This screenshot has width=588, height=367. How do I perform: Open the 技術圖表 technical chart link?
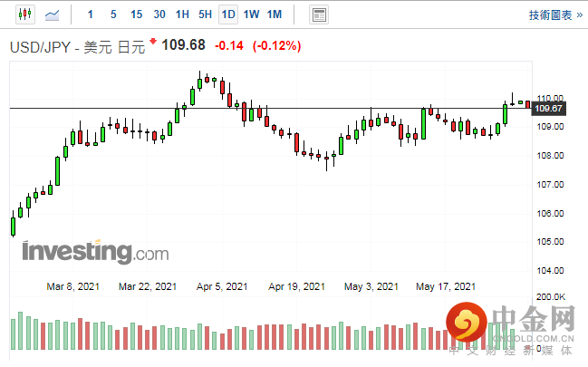point(556,15)
